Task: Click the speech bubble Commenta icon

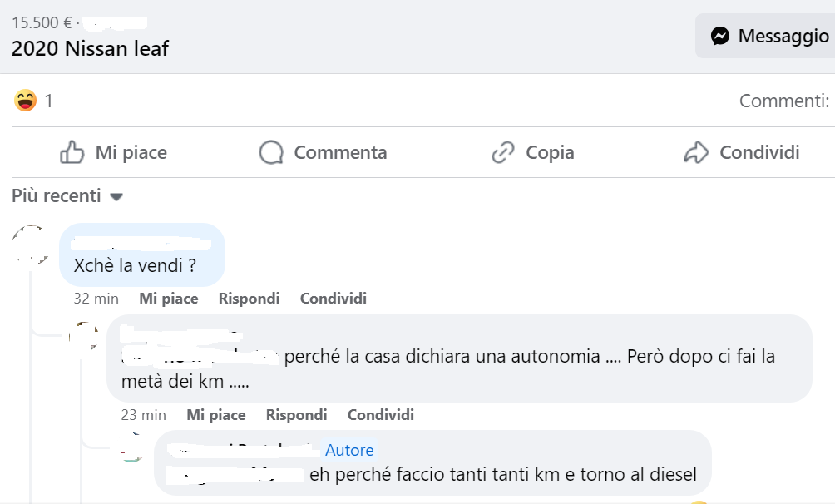Action: pyautogui.click(x=271, y=152)
